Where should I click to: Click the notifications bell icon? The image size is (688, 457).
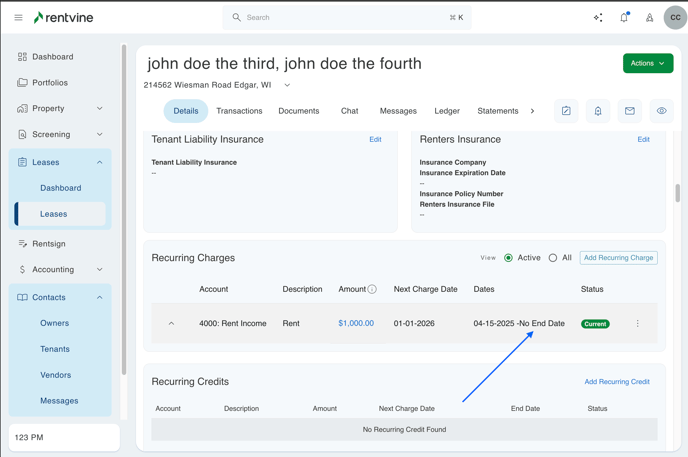624,17
